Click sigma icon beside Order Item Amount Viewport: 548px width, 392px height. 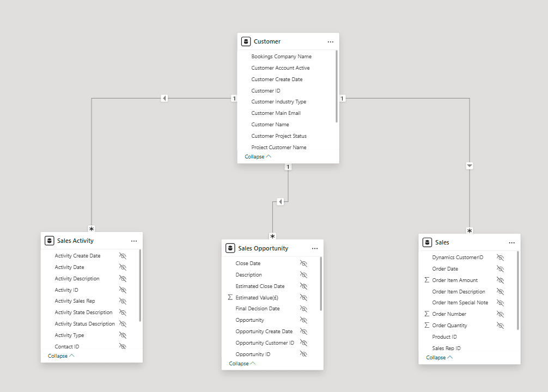[427, 280]
